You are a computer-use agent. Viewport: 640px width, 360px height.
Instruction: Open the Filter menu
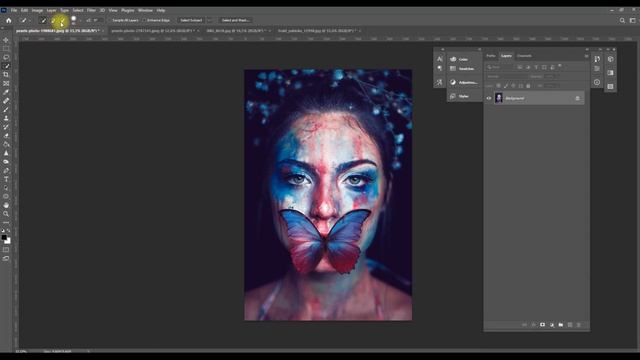[91, 10]
